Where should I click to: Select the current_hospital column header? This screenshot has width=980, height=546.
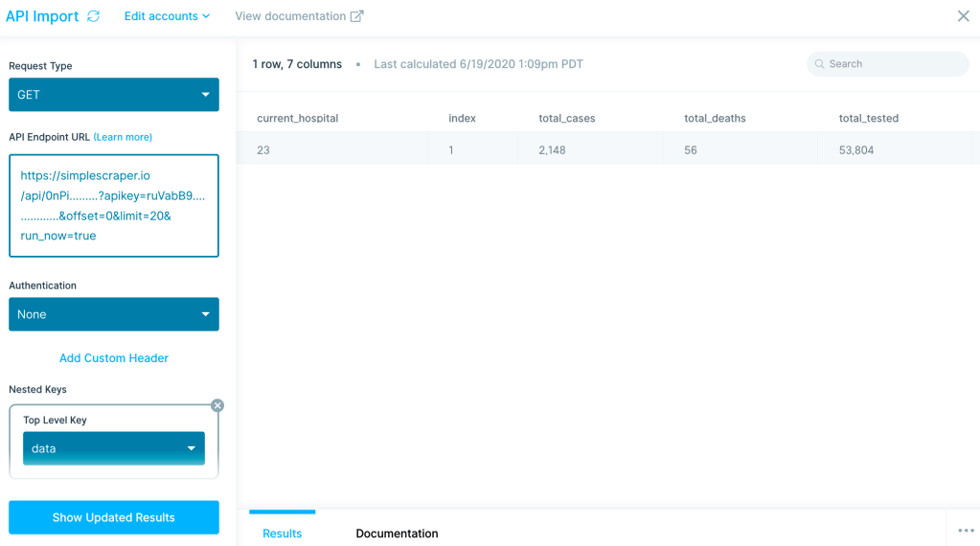point(297,119)
